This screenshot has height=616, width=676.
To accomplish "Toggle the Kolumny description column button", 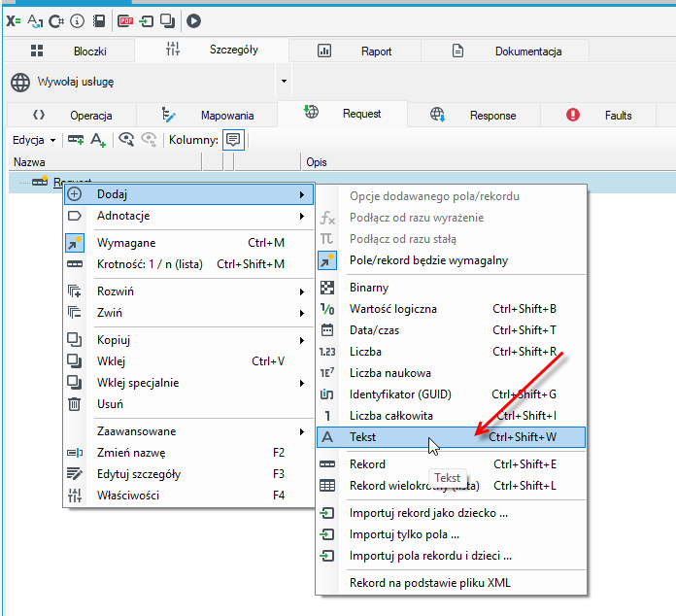I will [x=233, y=140].
